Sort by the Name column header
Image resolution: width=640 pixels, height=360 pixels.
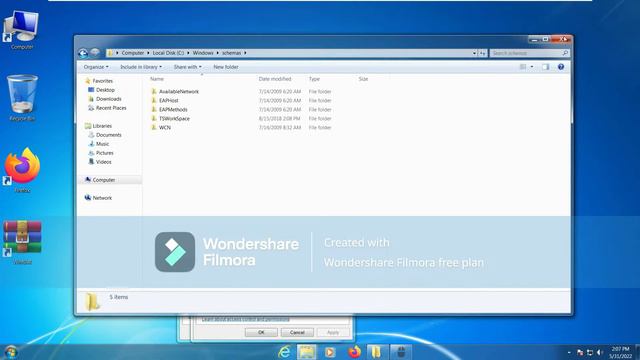click(157, 79)
